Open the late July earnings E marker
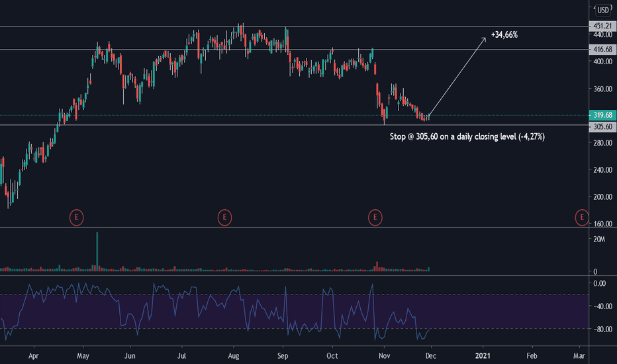Viewport: 617px width, 364px height. click(224, 217)
